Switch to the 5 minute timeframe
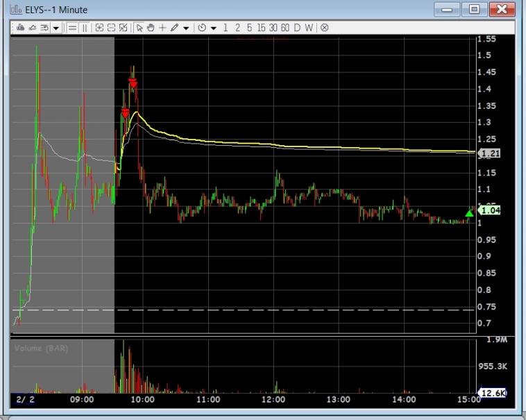This screenshot has width=526, height=420. tap(249, 28)
